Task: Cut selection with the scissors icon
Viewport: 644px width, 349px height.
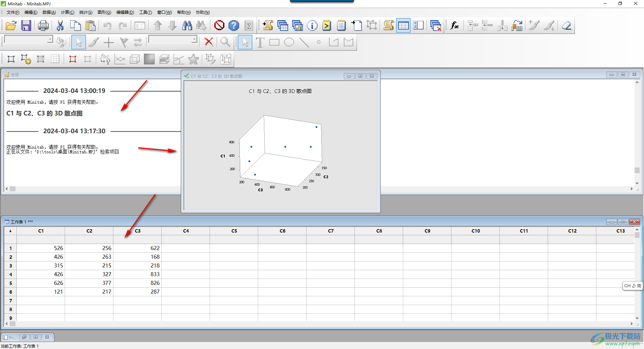Action: pyautogui.click(x=60, y=26)
